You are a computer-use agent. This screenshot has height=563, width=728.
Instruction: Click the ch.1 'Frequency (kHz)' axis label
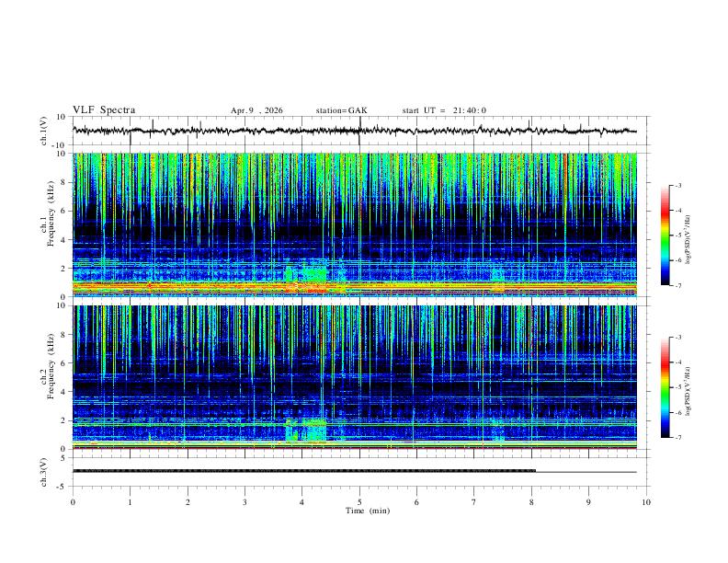point(51,214)
